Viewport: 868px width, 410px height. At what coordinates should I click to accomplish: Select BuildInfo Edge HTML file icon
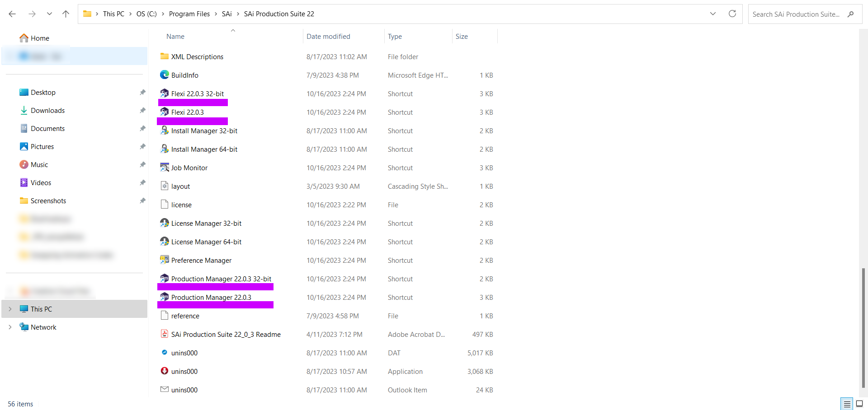(x=165, y=75)
